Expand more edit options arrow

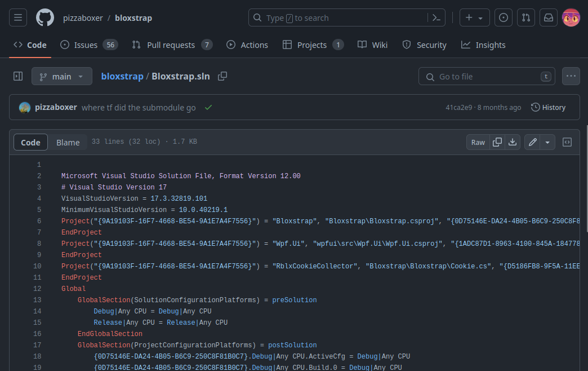click(x=547, y=142)
